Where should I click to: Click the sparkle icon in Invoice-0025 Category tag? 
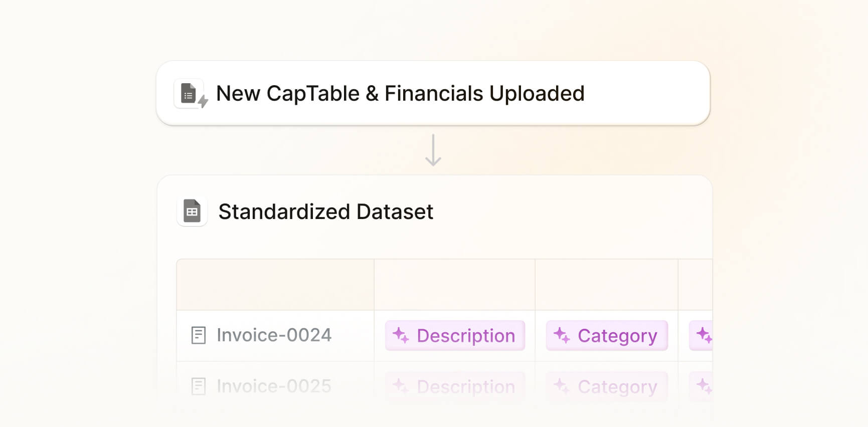pyautogui.click(x=562, y=386)
